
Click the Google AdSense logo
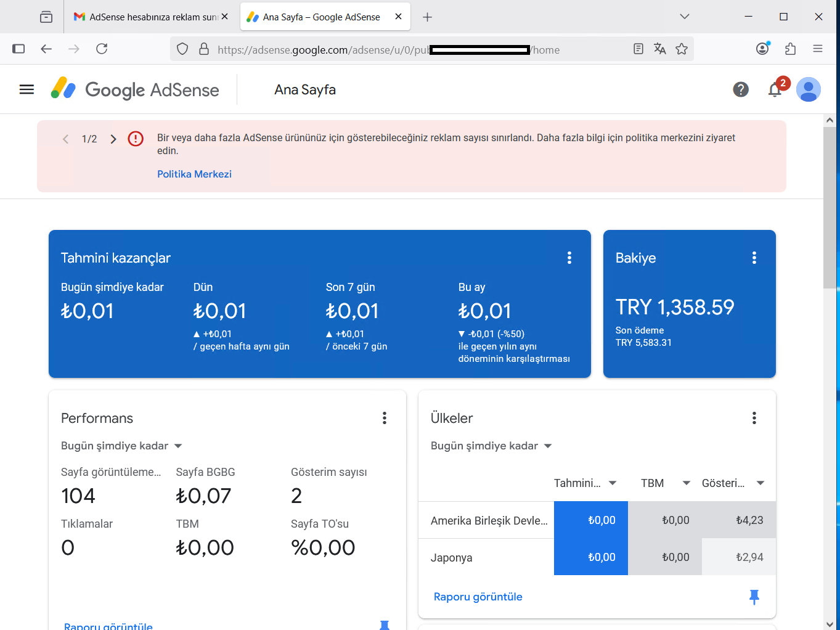pyautogui.click(x=135, y=89)
